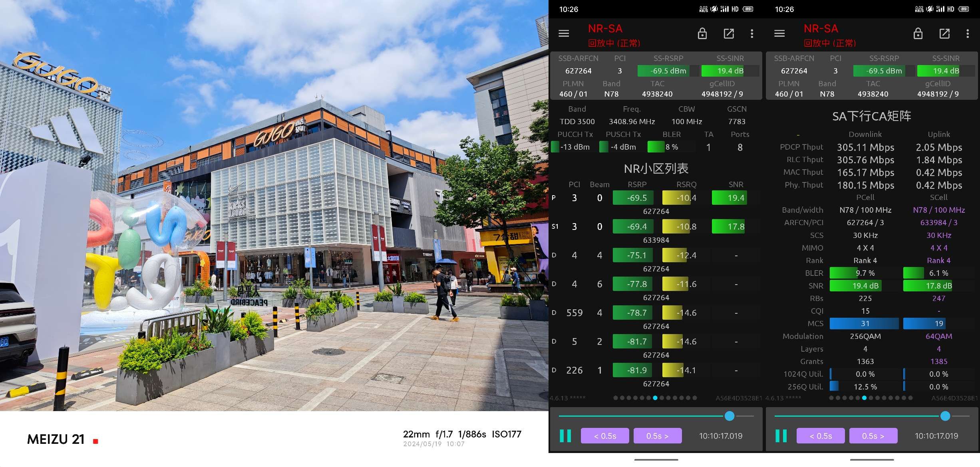Tap the battery indicator in right status bar
The image size is (980, 467).
[964, 9]
